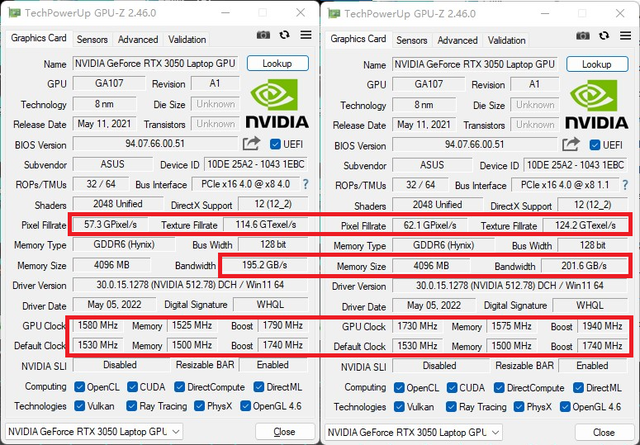Image resolution: width=640 pixels, height=445 pixels.
Task: Switch to Validation tab in left window
Action: click(187, 40)
